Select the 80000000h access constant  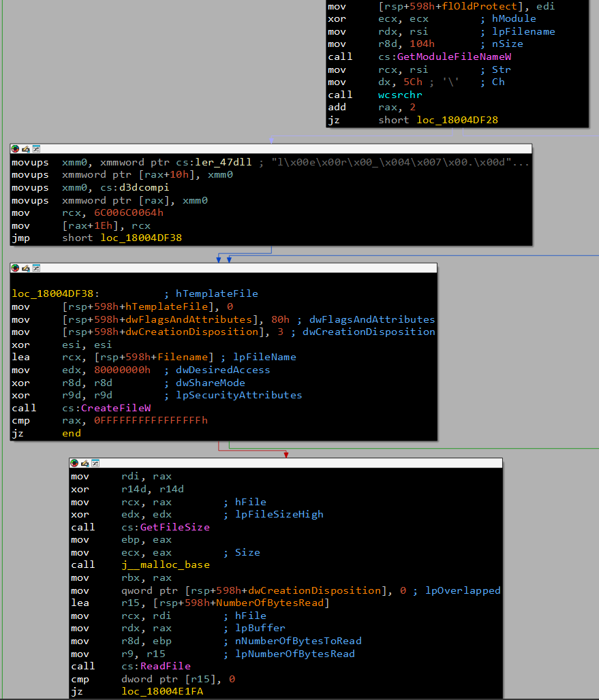(122, 370)
